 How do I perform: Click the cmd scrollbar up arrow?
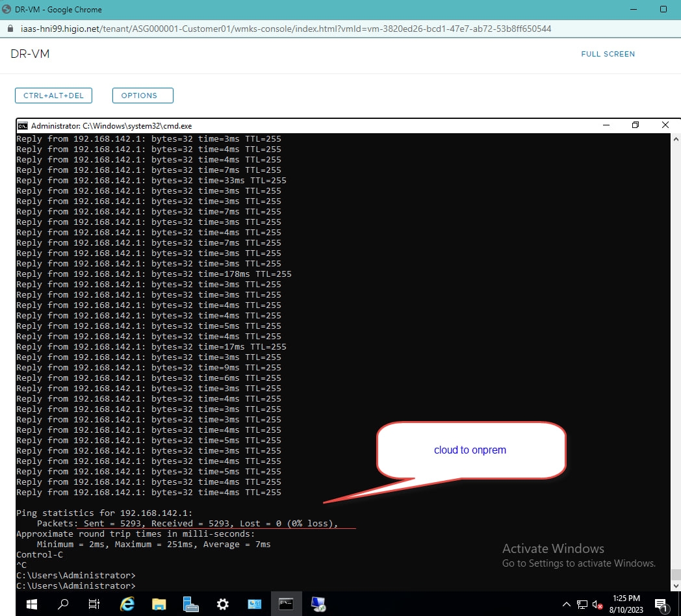coord(675,139)
